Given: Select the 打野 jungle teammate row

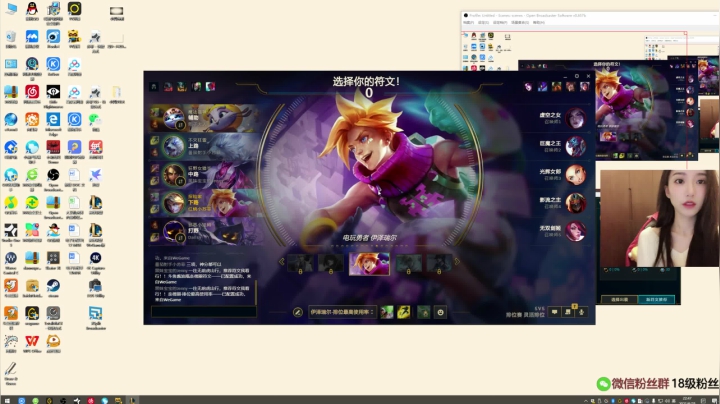Looking at the screenshot, I should [x=202, y=231].
